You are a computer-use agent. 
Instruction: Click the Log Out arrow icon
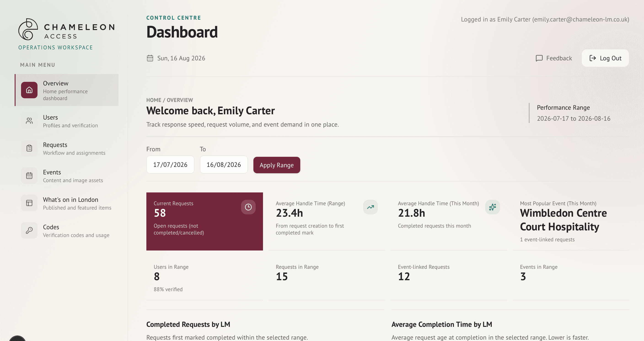tap(593, 58)
